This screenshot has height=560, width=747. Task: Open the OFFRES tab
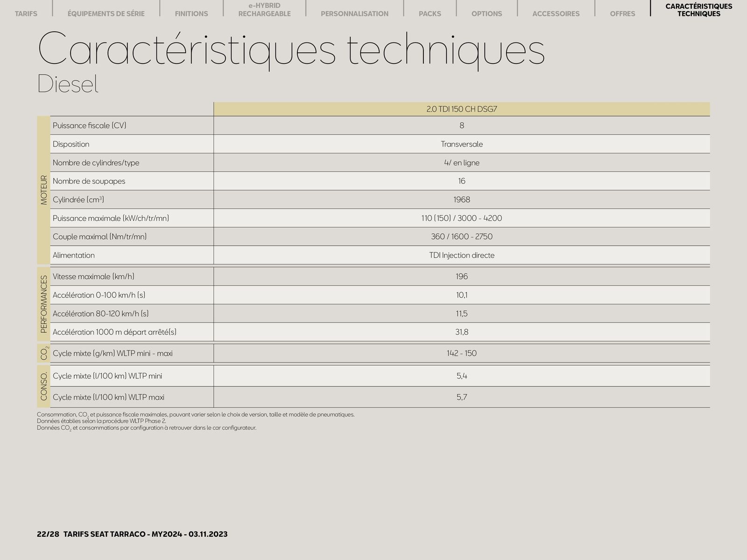click(x=622, y=14)
